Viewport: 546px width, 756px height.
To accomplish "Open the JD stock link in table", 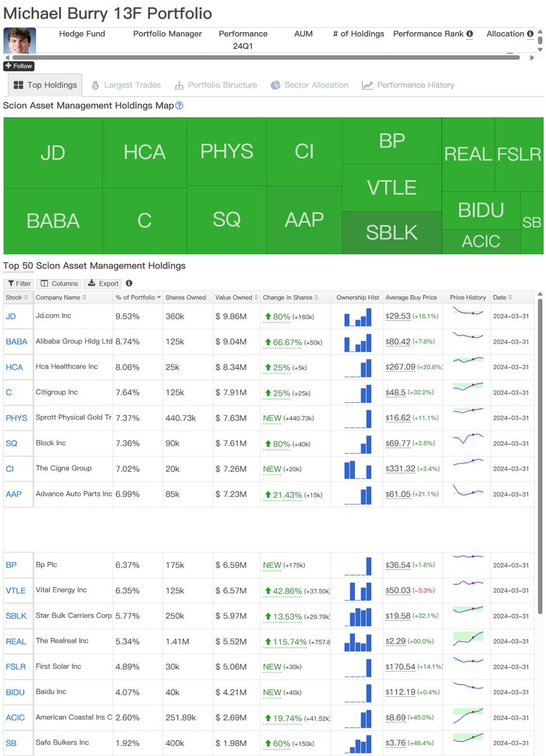I will [x=11, y=316].
